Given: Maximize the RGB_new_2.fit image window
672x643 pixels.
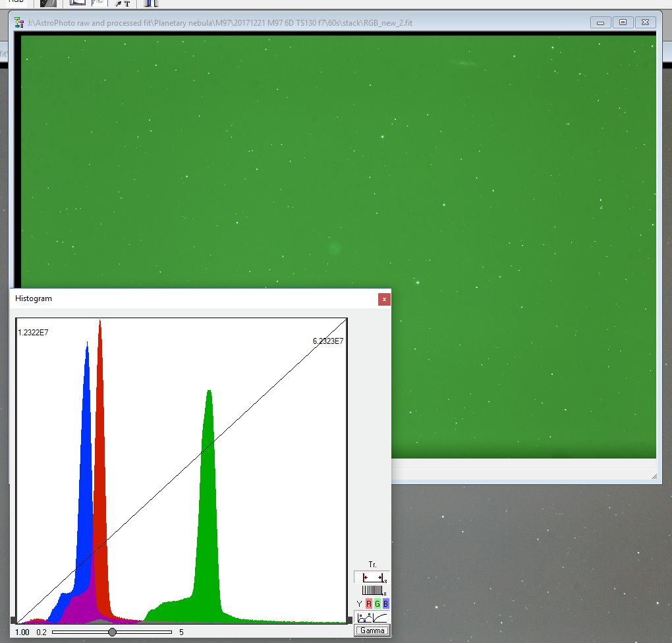Looking at the screenshot, I should [x=623, y=22].
